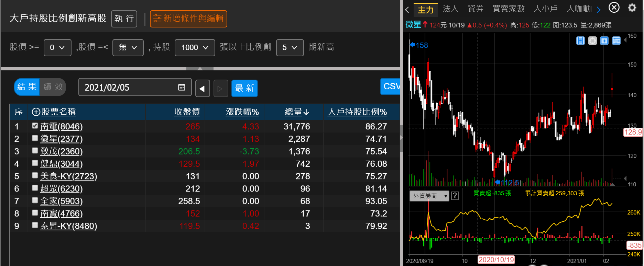
Task: Check the 微星(2377) checkbox
Action: 35,138
